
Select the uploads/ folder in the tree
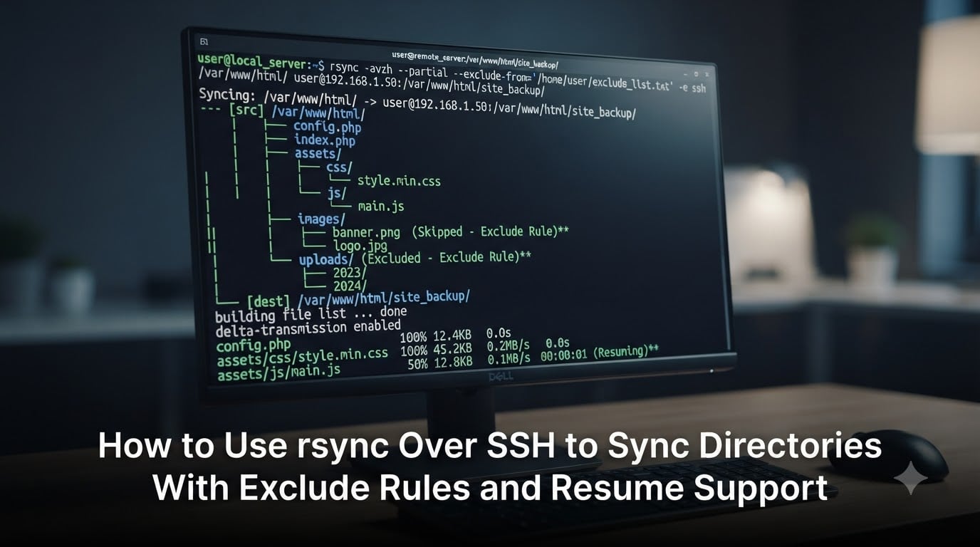click(325, 260)
